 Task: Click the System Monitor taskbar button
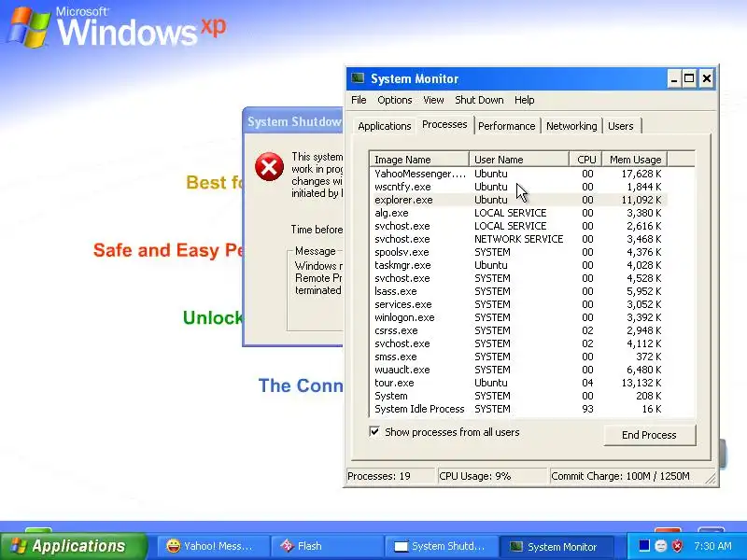point(555,547)
